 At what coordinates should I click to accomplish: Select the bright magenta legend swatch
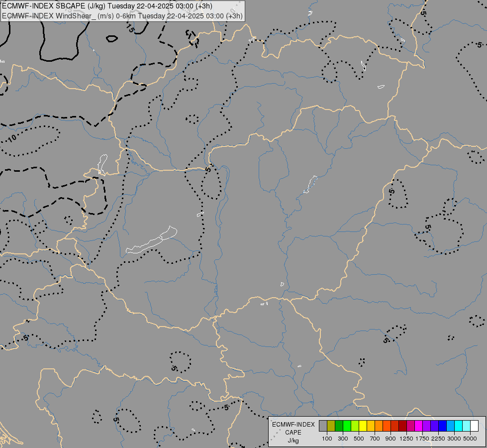point(419,426)
